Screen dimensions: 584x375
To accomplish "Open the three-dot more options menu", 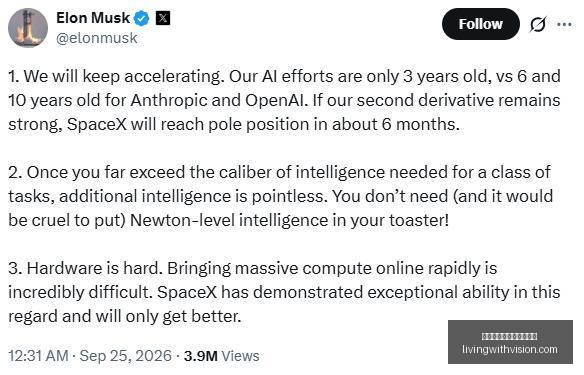I will [x=564, y=25].
